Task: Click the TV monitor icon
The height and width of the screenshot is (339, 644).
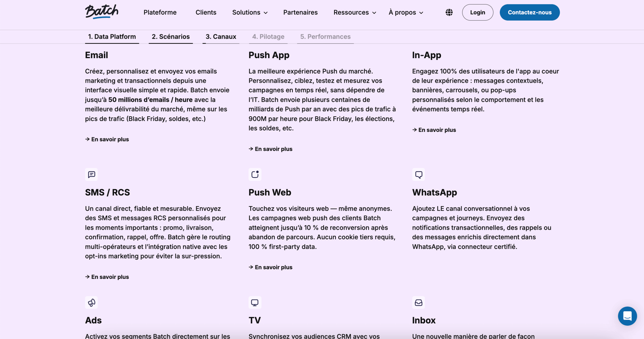Action: click(255, 303)
